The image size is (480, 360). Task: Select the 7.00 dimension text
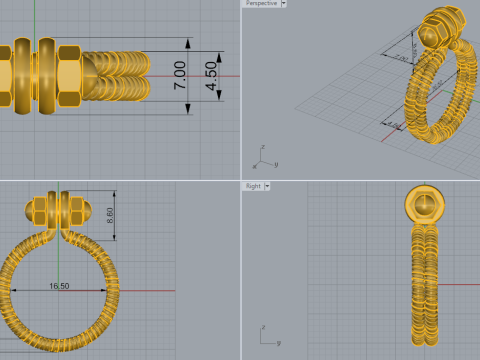pos(180,75)
